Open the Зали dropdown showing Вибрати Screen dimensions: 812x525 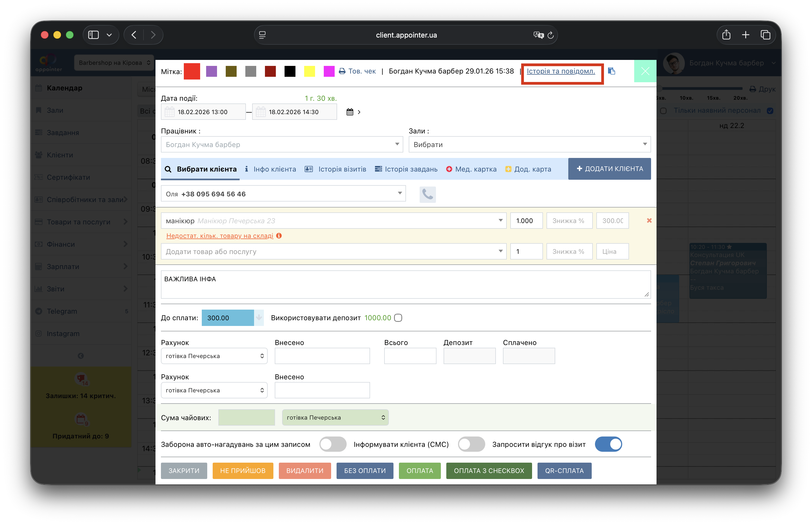[x=529, y=145]
